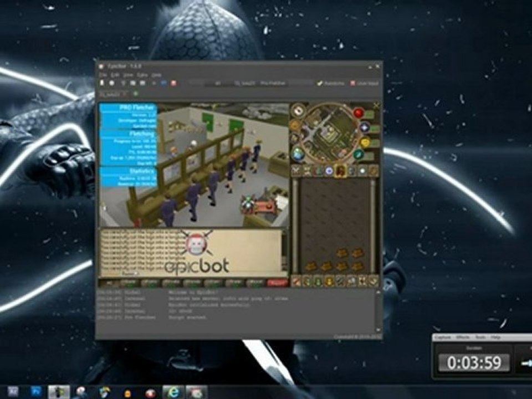This screenshot has height=399, width=532.
Task: Toggle the yellow run energy orb
Action: coord(365,143)
